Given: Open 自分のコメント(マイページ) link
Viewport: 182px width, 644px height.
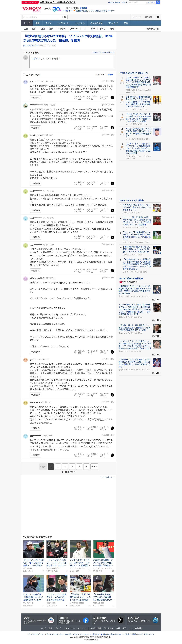Looking at the screenshot, I should 103,53.
